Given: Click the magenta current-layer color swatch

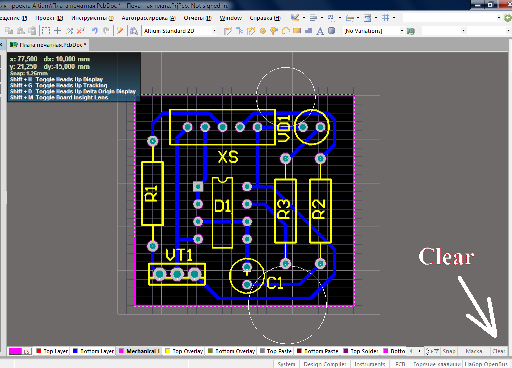Looking at the screenshot, I should tap(15, 351).
